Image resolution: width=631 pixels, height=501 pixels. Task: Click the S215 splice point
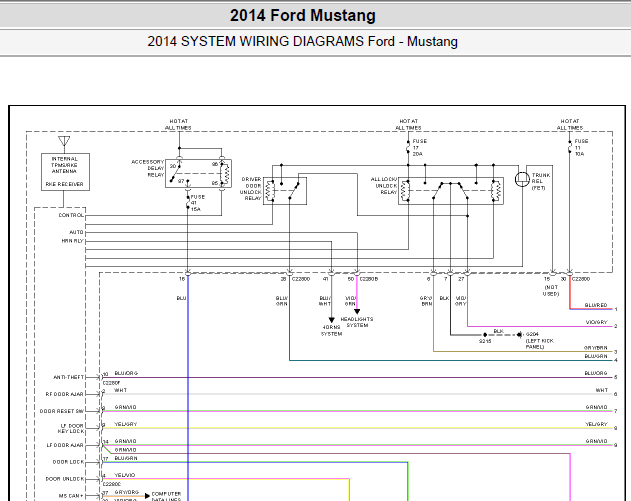pos(485,334)
